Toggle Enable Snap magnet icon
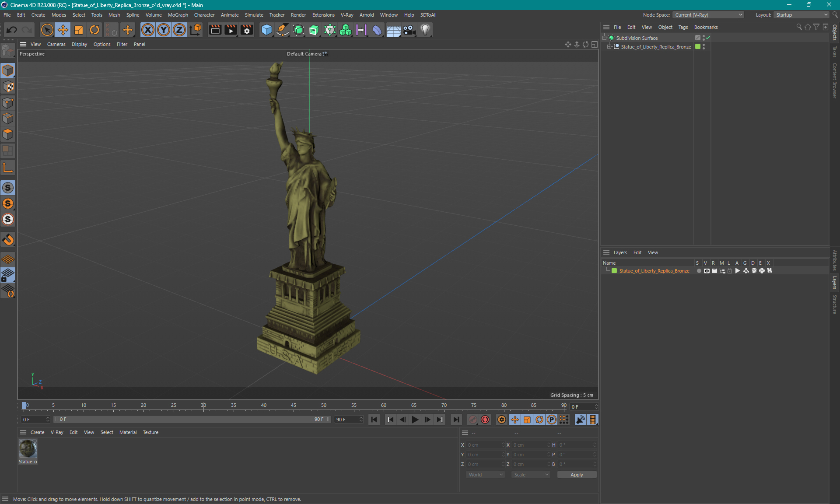 pyautogui.click(x=8, y=239)
